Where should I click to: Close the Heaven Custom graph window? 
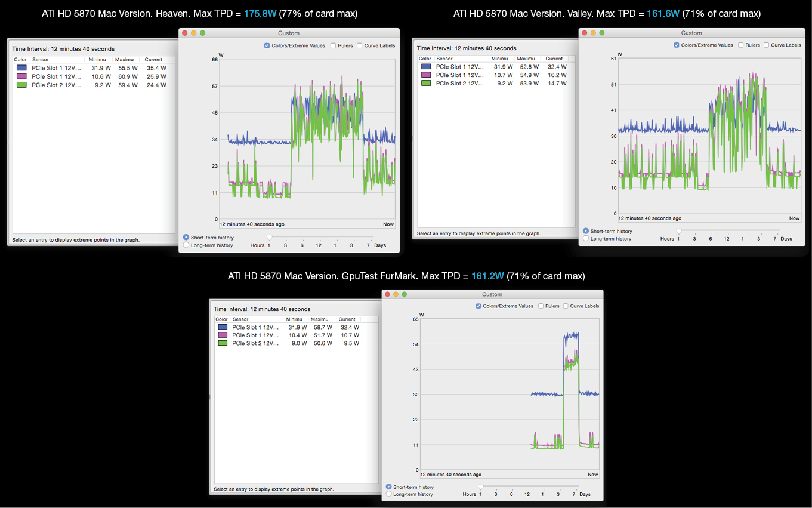point(185,33)
